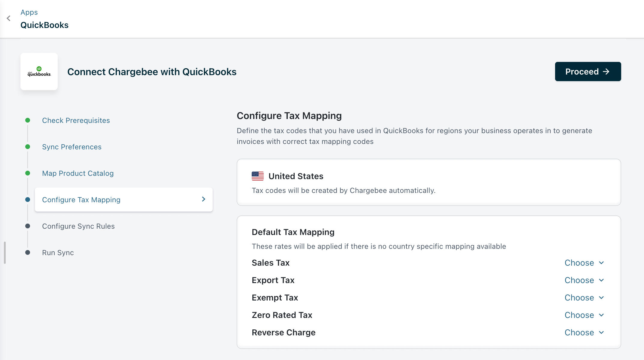
Task: Open the Export Tax Choose dropdown
Action: 584,280
